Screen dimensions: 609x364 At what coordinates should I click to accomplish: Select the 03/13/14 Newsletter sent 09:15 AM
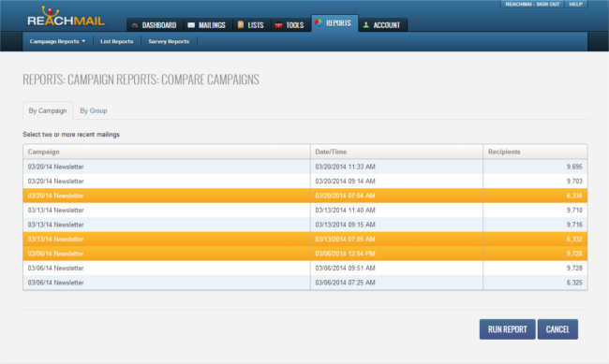click(304, 225)
